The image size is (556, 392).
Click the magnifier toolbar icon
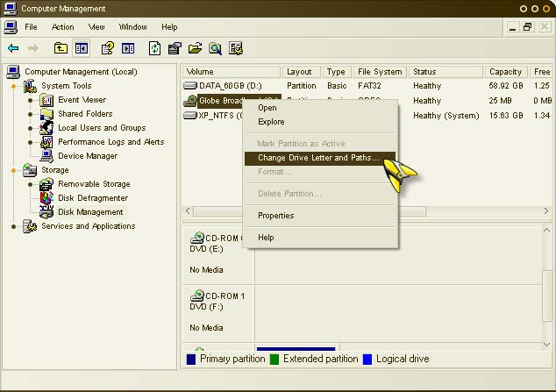click(215, 48)
